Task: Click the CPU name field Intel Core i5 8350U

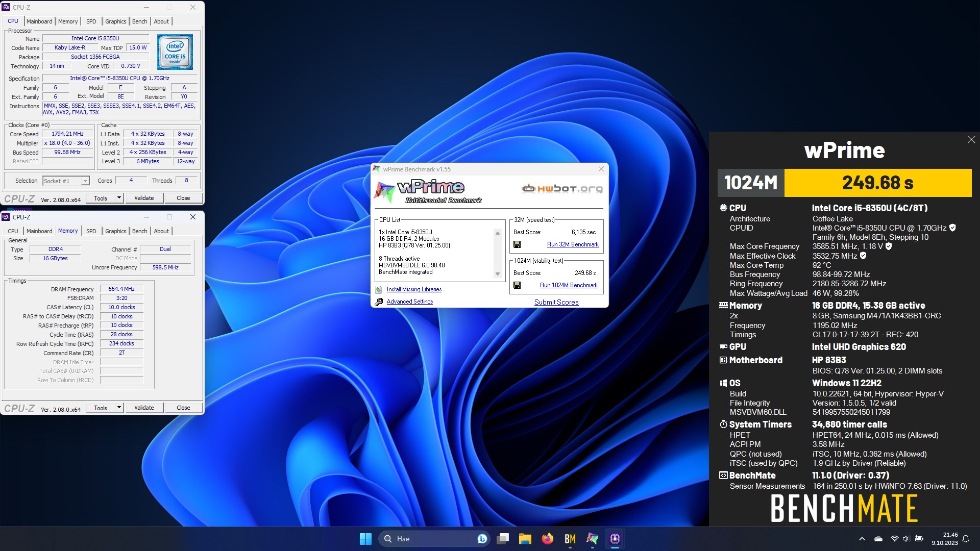Action: (95, 38)
